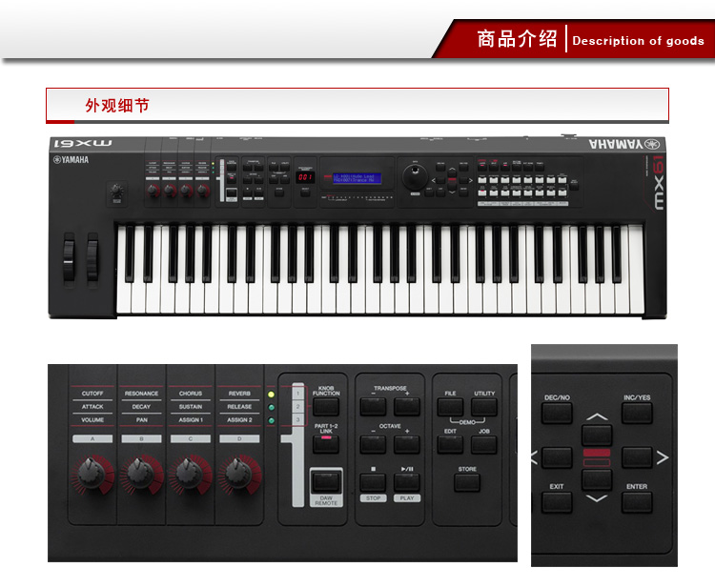Click the SUSTAIN label
The height and width of the screenshot is (588, 715).
[190, 407]
